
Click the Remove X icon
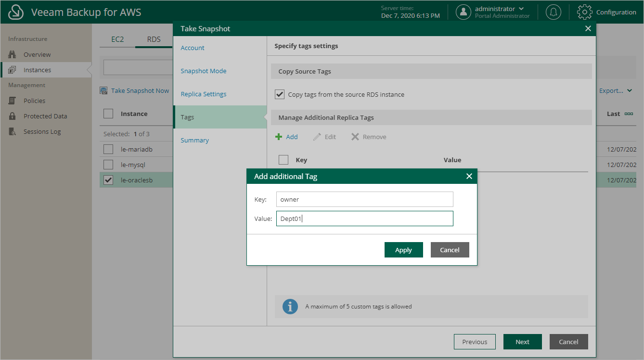(x=355, y=137)
